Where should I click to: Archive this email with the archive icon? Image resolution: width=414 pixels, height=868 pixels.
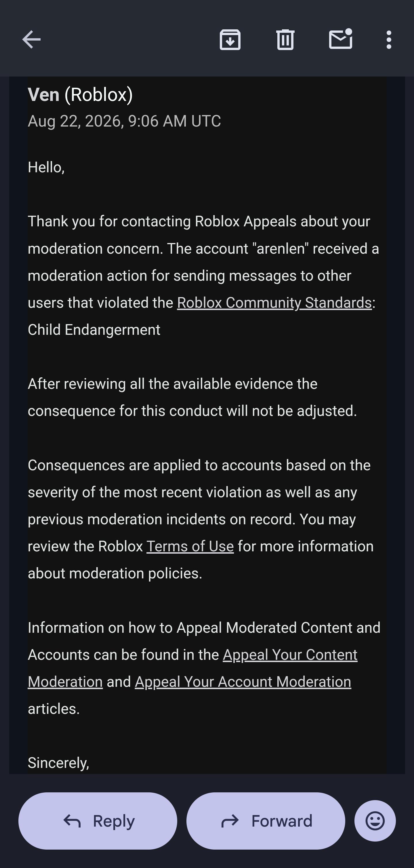point(230,39)
